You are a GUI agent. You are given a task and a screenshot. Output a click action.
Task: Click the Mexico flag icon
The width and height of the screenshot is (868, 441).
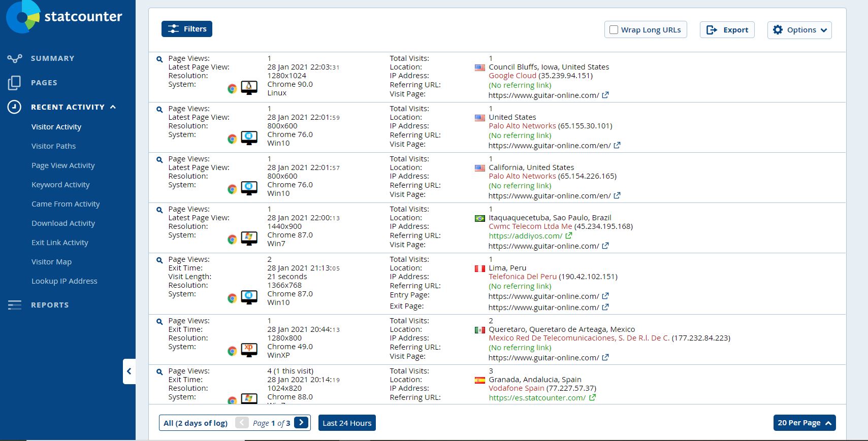pos(479,330)
